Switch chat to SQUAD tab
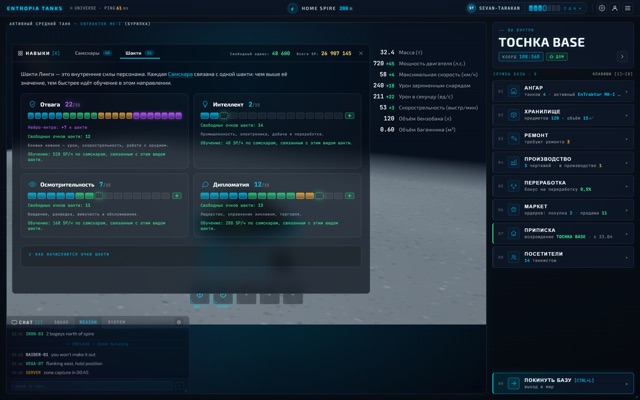The height and width of the screenshot is (400, 640). (x=61, y=322)
